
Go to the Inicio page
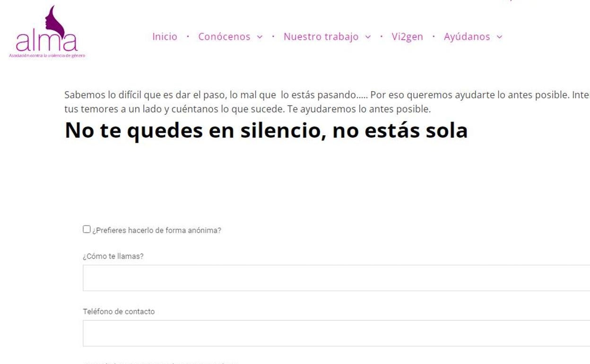165,37
